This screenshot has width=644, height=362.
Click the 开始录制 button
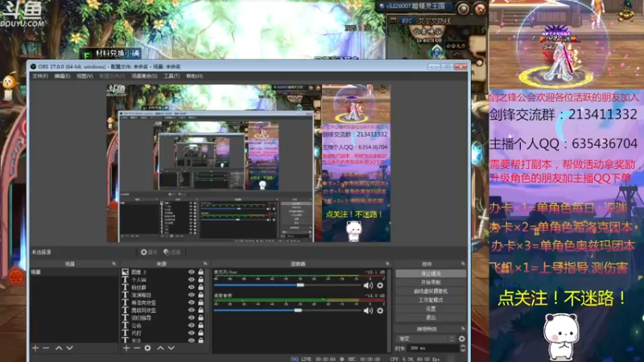click(431, 282)
